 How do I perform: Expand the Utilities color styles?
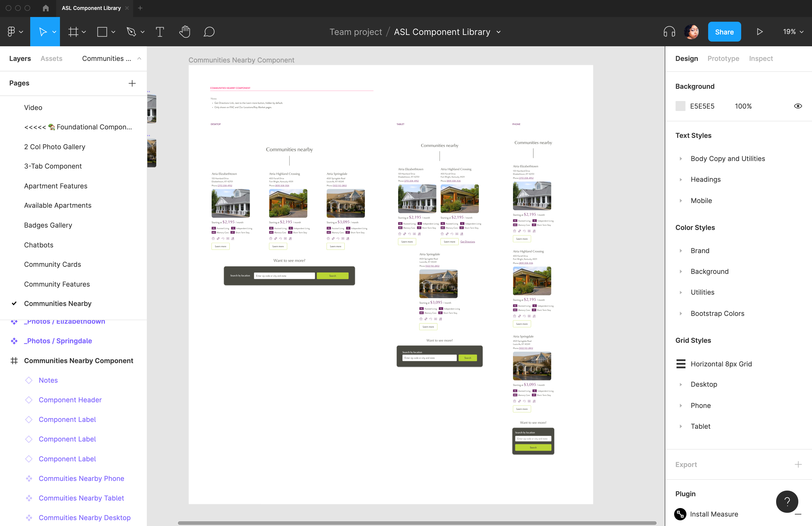681,292
